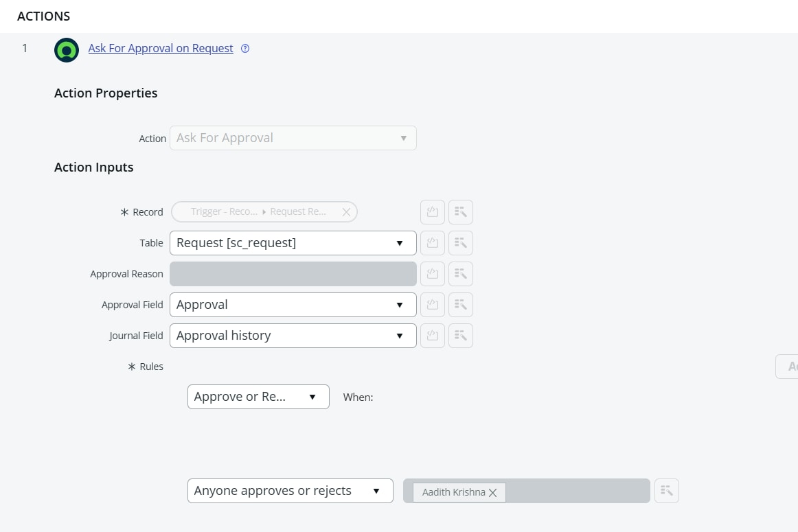798x532 pixels.
Task: Open the Ask For Approval on Request link
Action: 161,48
